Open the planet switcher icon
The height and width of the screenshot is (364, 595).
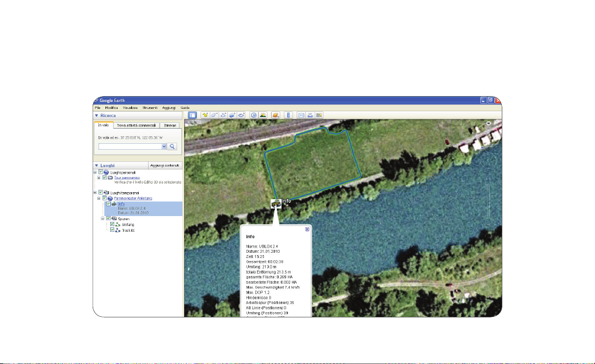tap(276, 115)
